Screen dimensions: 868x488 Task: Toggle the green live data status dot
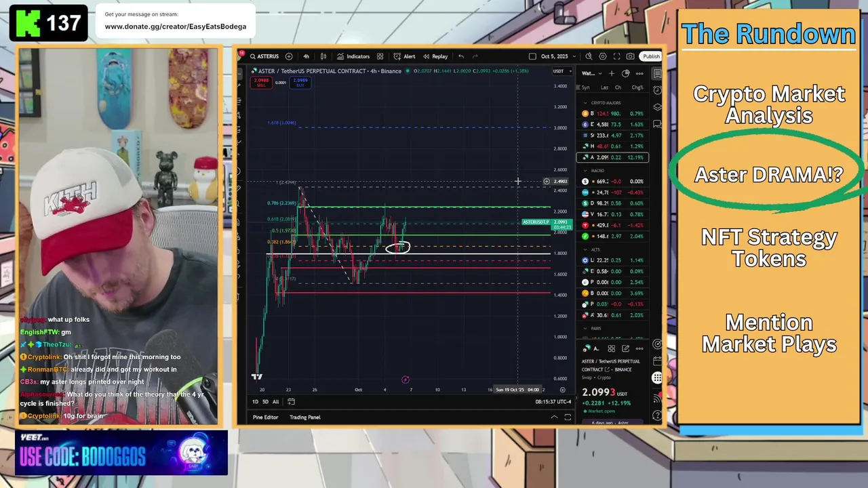(407, 71)
